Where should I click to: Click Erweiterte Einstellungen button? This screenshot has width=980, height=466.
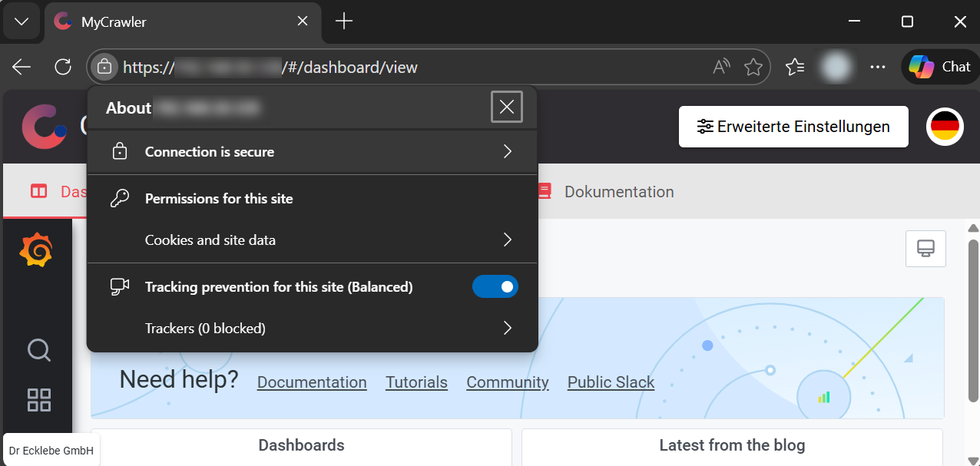793,127
